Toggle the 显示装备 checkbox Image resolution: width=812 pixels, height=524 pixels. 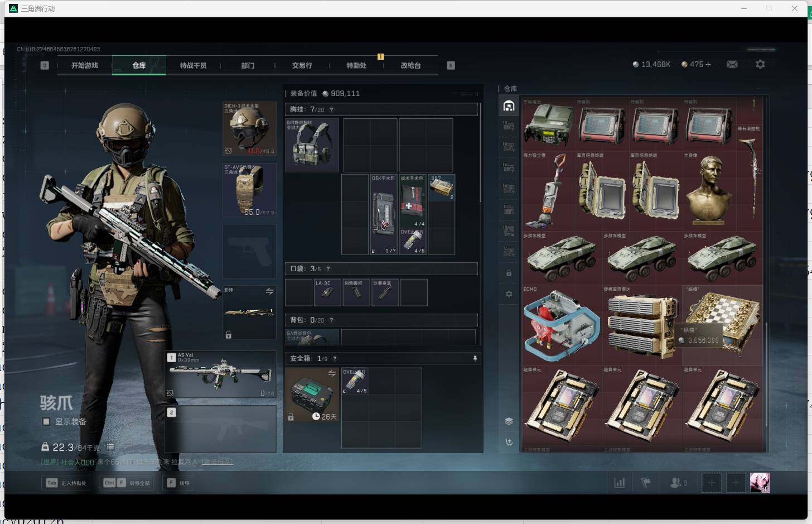[46, 421]
